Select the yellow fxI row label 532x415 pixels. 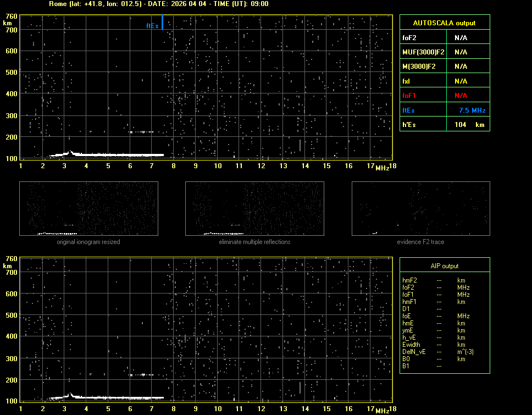pyautogui.click(x=407, y=81)
